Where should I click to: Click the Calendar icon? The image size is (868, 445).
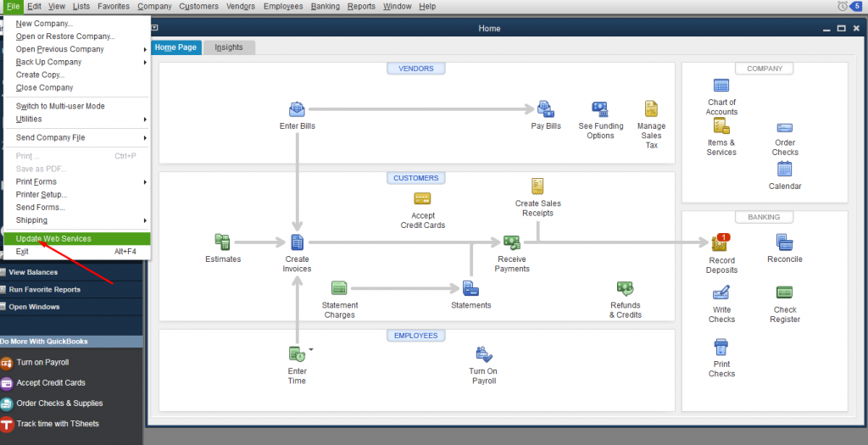point(784,169)
